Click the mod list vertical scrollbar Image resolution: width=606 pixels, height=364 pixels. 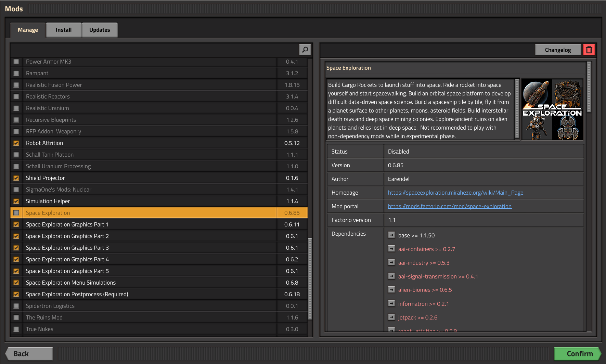[x=310, y=278]
